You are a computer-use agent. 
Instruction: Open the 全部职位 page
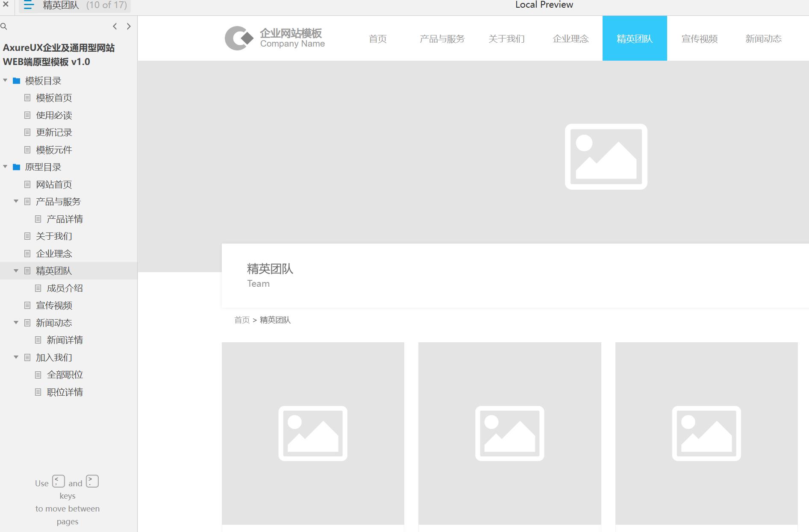pos(65,375)
